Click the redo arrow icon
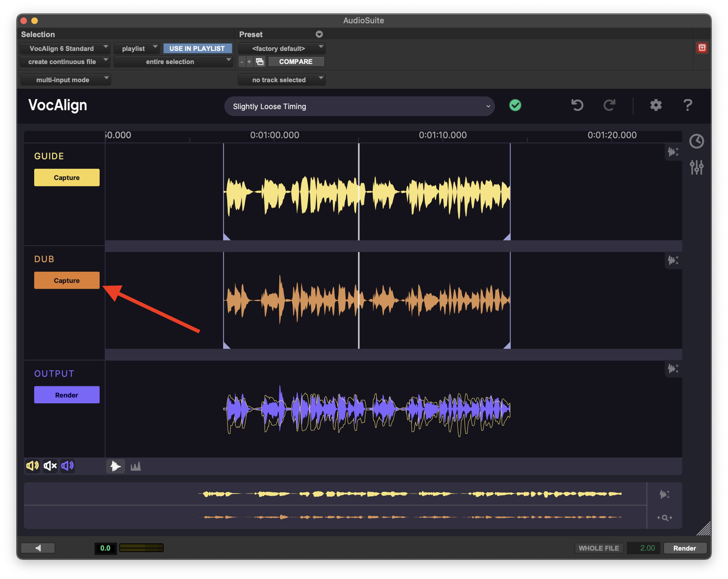The image size is (728, 579). pos(609,105)
